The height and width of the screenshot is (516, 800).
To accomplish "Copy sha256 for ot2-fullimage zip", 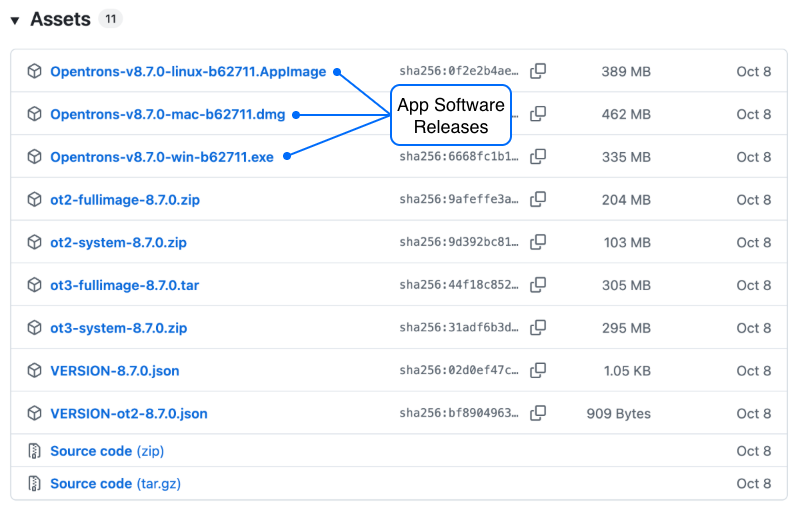I will pyautogui.click(x=538, y=200).
